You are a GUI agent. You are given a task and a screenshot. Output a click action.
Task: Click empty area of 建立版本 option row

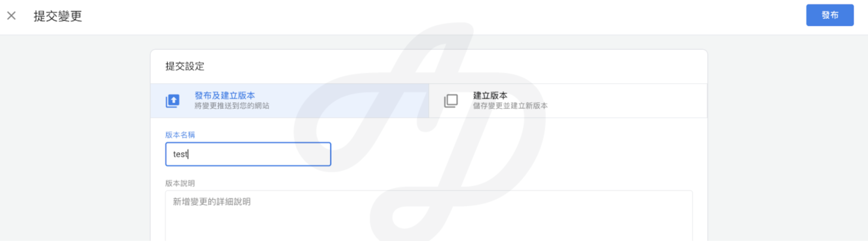tap(627, 101)
